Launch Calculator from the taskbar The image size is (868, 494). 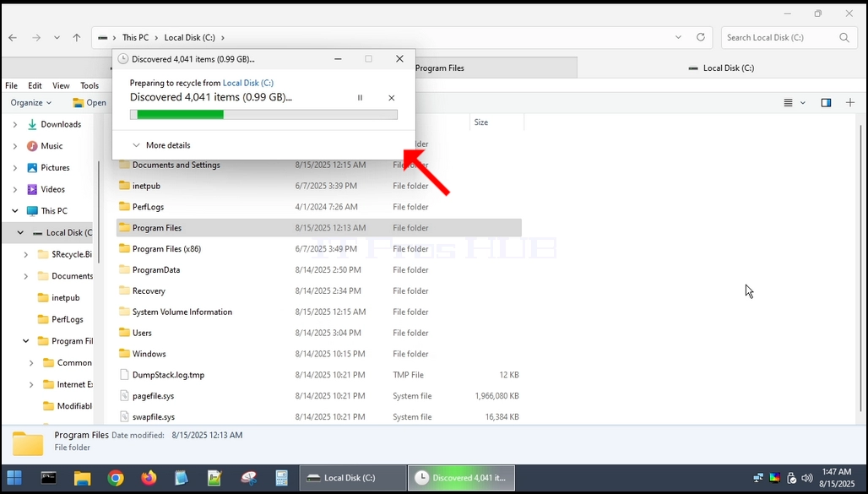(282, 477)
